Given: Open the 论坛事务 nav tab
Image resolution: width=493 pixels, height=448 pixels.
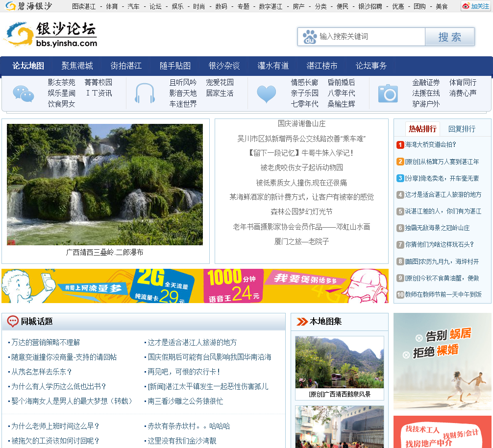Looking at the screenshot, I should point(371,66).
